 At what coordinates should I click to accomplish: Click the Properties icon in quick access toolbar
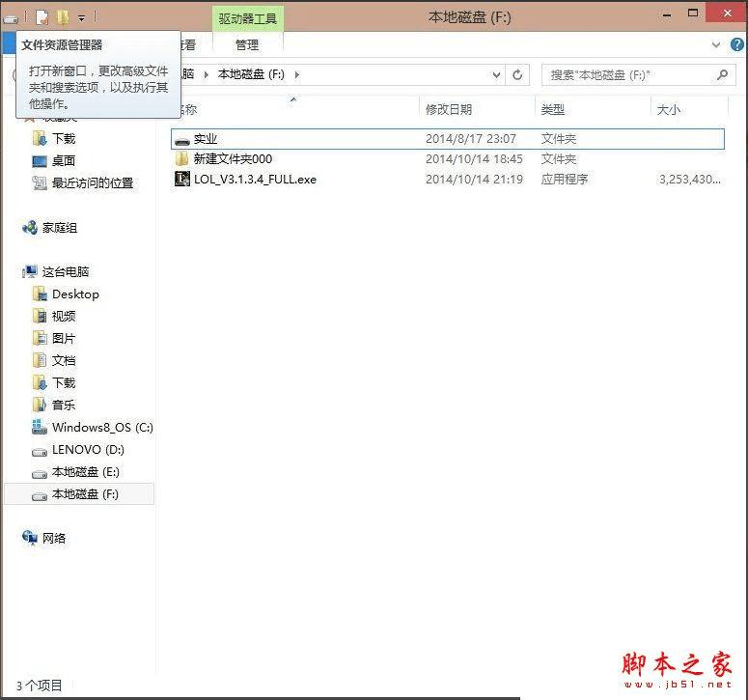click(42, 17)
